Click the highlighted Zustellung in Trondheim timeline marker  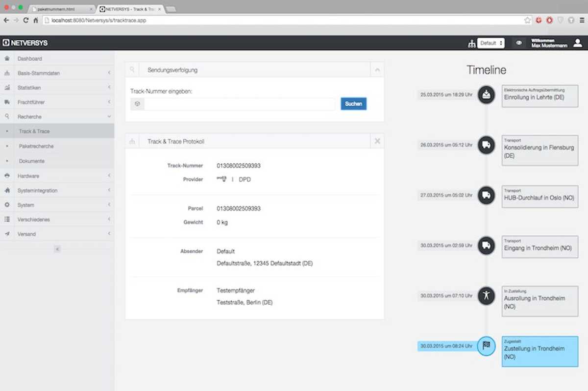[486, 346]
